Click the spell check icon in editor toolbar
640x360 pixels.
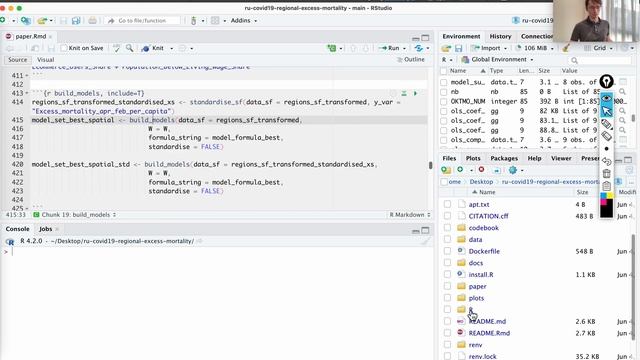[x=117, y=48]
